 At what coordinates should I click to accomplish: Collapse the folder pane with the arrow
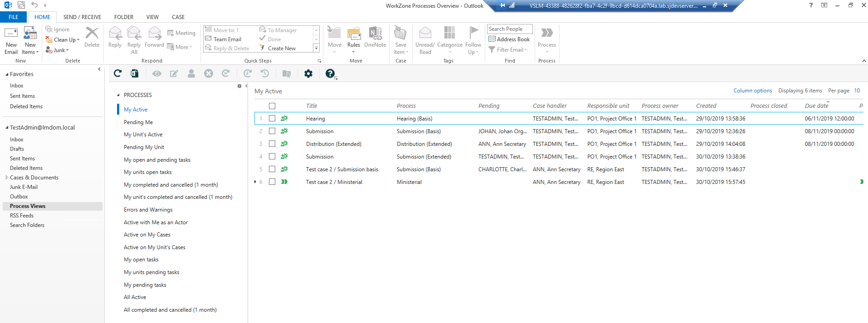99,69
